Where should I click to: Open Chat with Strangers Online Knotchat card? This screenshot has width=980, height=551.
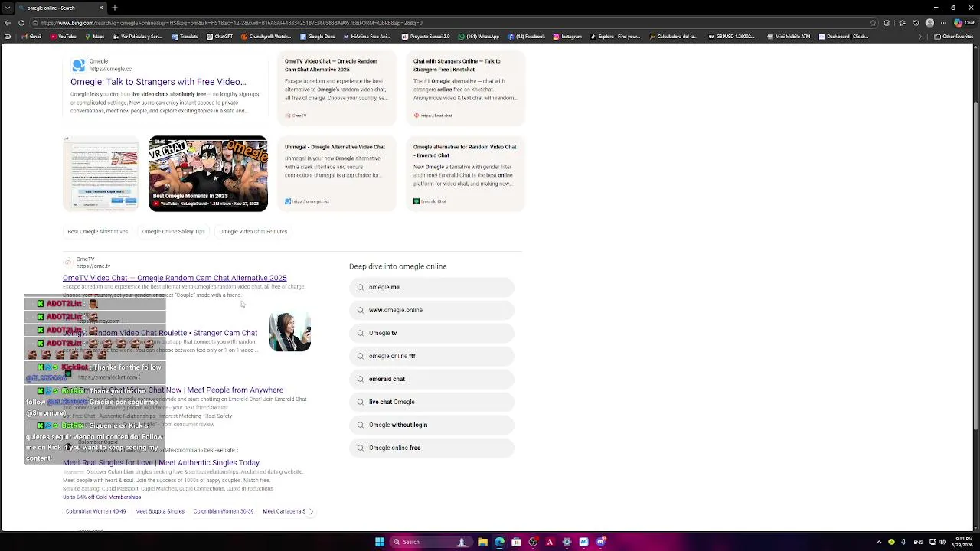click(465, 88)
